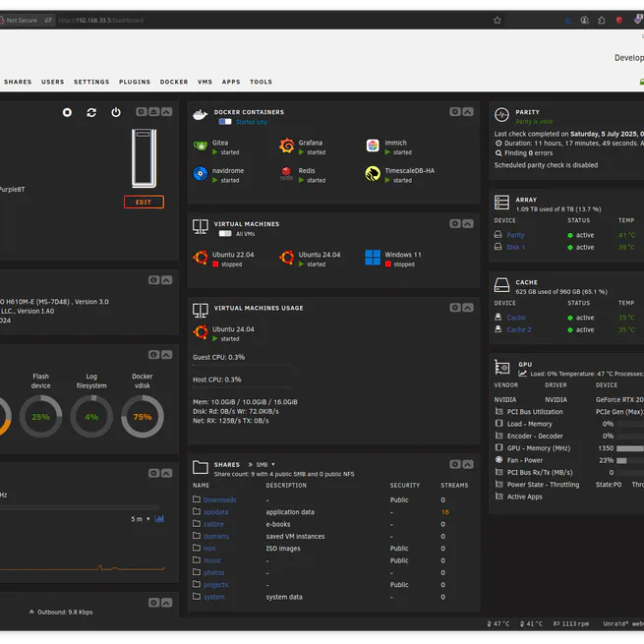Click the immich container icon
This screenshot has width=644, height=644.
coord(373,146)
